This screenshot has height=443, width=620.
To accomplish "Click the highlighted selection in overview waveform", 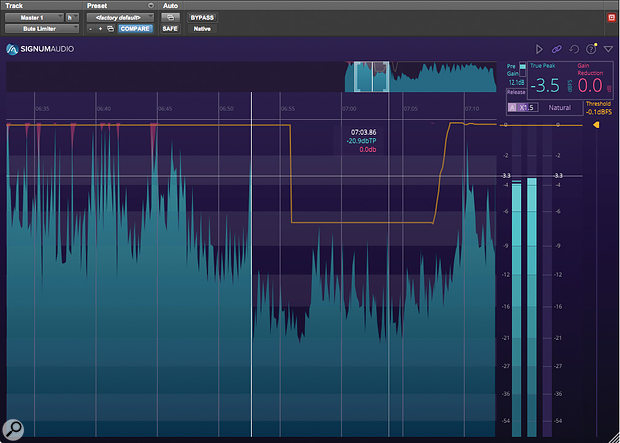I will click(x=372, y=77).
